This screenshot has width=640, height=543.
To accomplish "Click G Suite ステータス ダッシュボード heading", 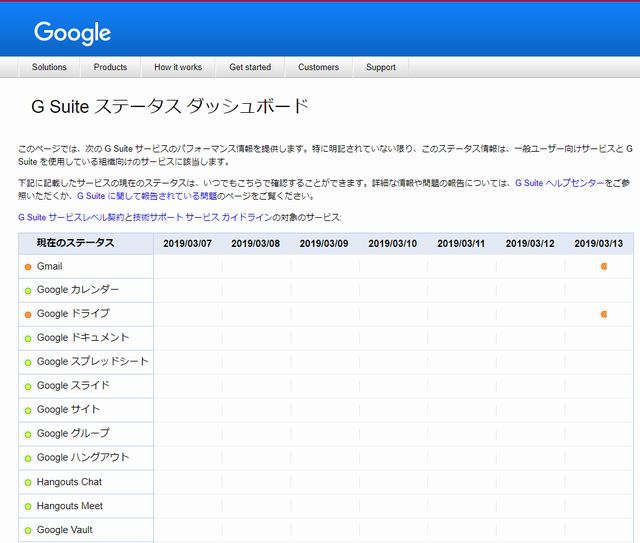I will point(170,107).
